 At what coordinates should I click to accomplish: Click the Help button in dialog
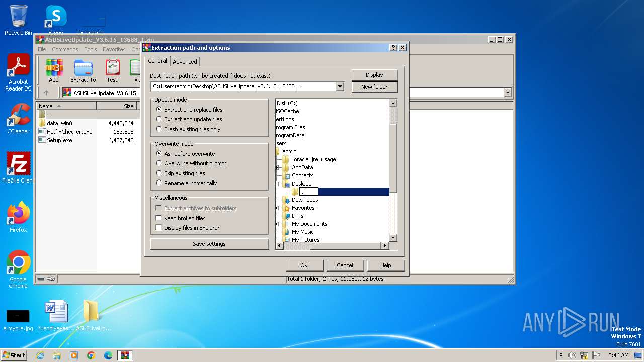pyautogui.click(x=386, y=265)
